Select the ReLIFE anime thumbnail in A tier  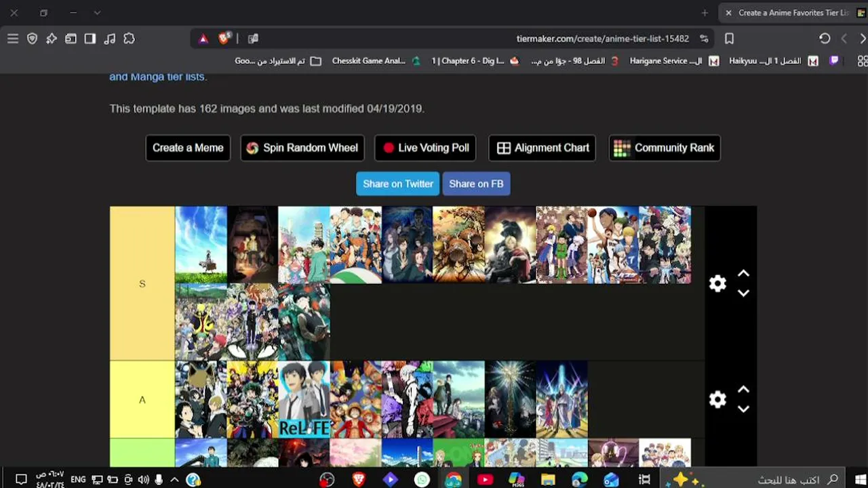(x=304, y=399)
